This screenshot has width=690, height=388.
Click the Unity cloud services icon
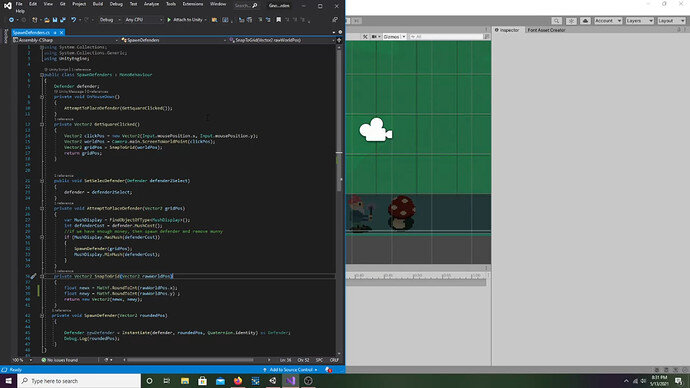[585, 21]
